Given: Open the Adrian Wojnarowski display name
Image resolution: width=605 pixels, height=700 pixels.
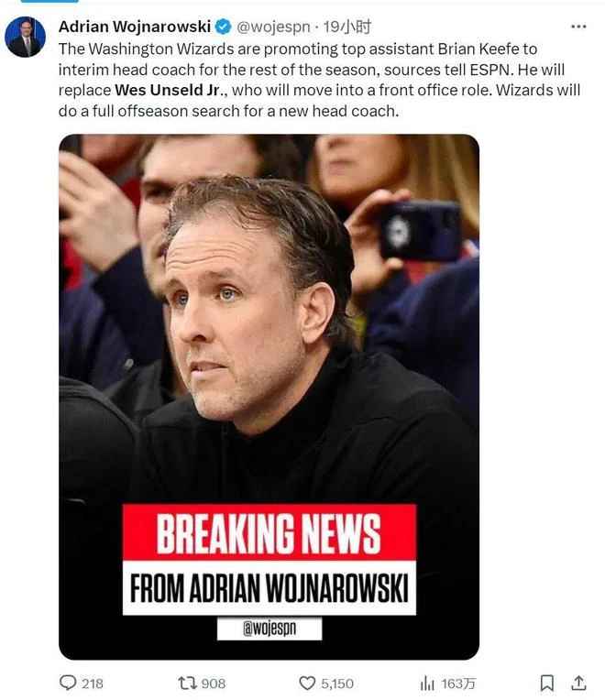Looking at the screenshot, I should [x=135, y=27].
